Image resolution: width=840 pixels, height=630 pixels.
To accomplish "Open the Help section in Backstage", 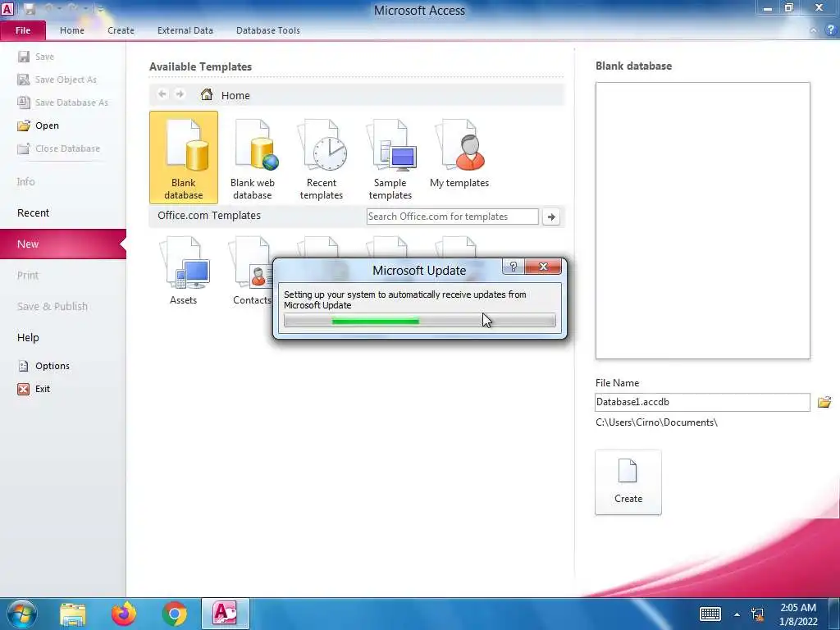I will [x=28, y=337].
